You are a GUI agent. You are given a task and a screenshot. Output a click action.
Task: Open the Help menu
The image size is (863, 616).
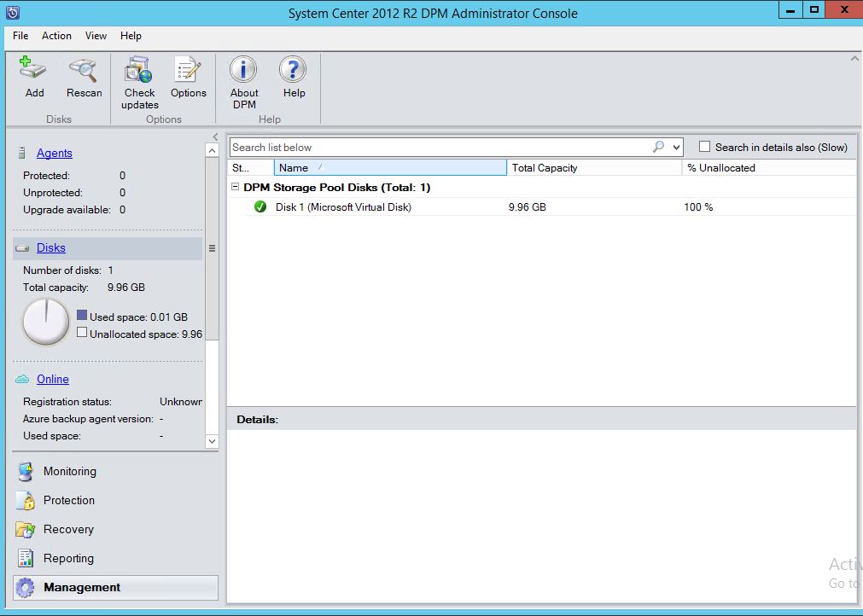(131, 36)
